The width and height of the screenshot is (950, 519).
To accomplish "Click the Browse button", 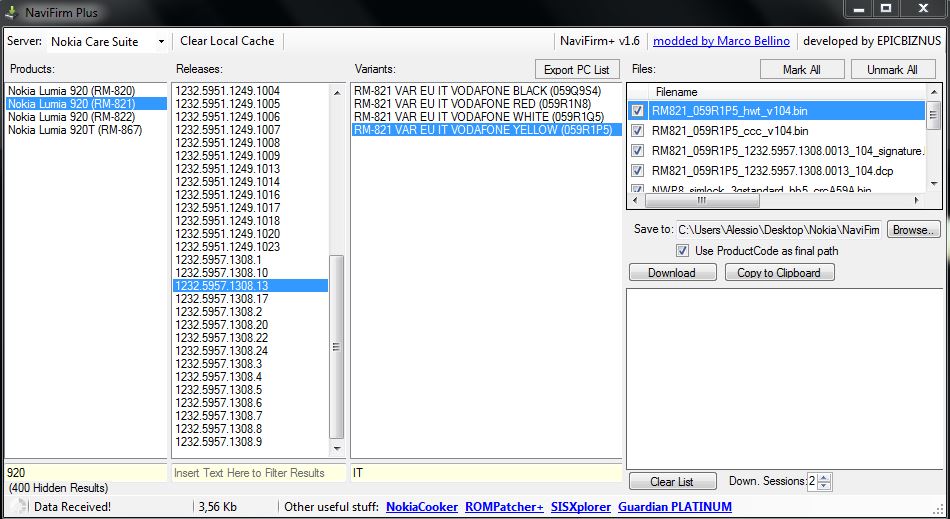I will 914,230.
